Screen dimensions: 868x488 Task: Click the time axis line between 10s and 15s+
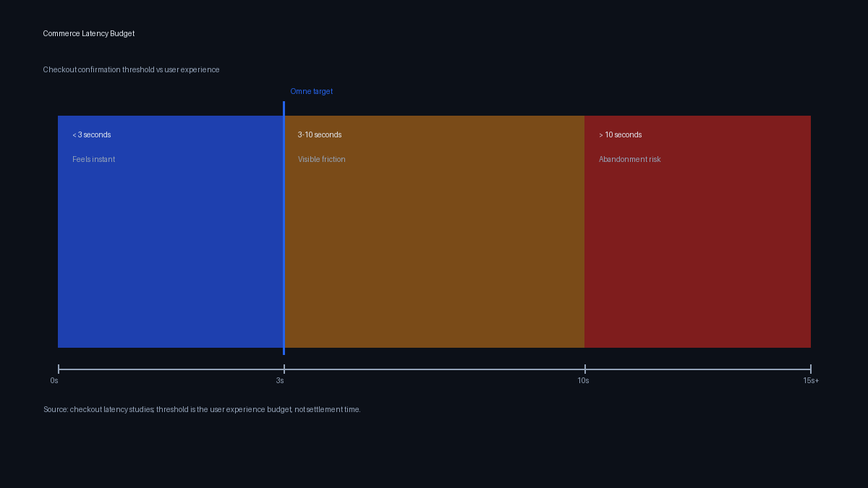pos(697,369)
